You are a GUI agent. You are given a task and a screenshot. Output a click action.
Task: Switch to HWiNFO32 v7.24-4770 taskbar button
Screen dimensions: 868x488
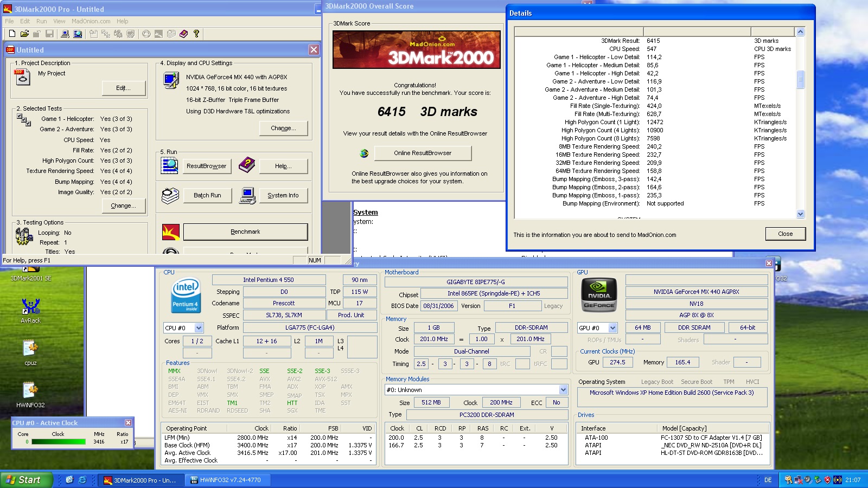click(226, 480)
